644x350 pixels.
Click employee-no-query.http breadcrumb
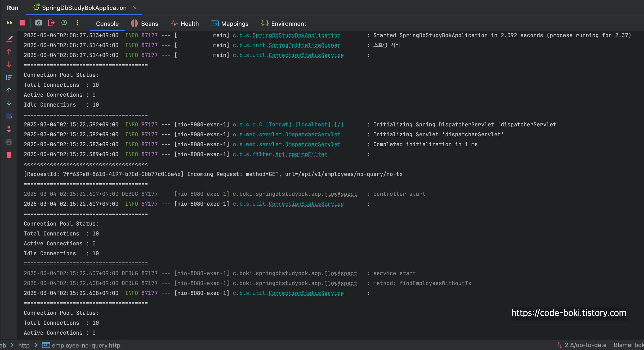(86, 345)
